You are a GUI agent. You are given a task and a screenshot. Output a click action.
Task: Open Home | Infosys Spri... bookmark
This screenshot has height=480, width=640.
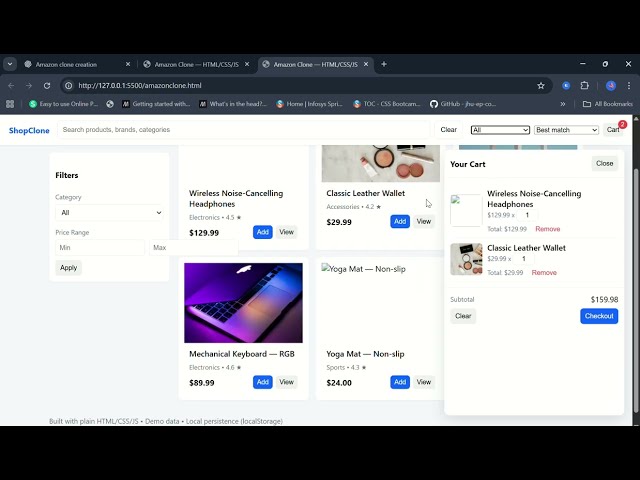click(x=309, y=104)
